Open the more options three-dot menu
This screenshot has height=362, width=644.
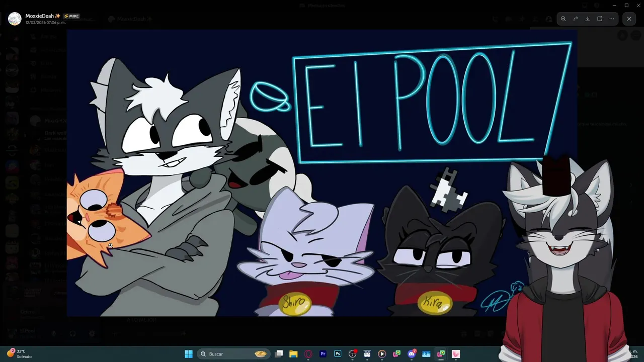point(612,19)
